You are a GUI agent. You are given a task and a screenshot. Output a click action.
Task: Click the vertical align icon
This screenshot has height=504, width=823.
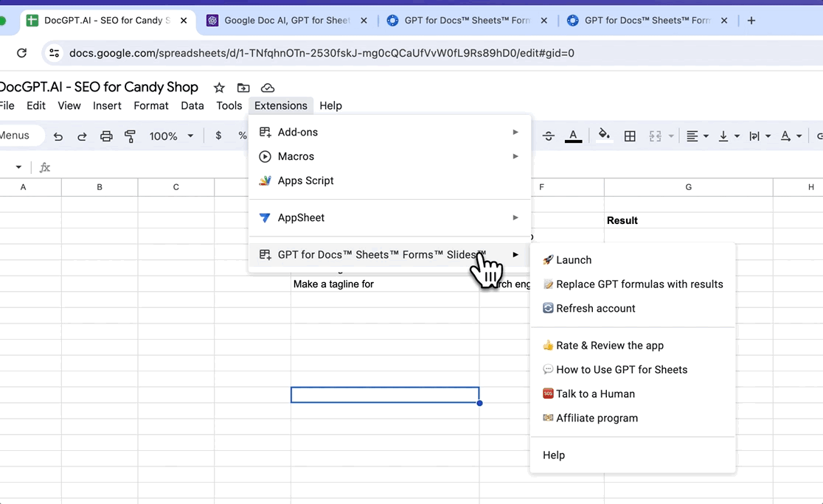click(723, 136)
